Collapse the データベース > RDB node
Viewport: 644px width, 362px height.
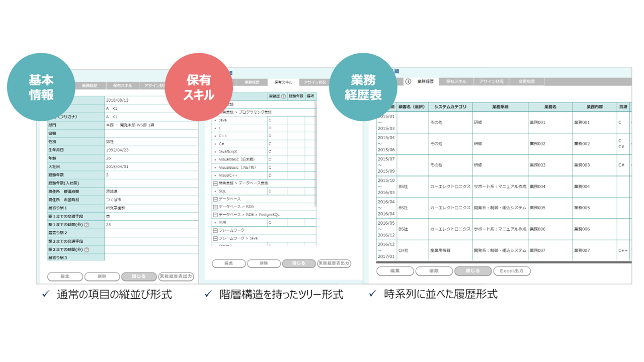[x=215, y=206]
